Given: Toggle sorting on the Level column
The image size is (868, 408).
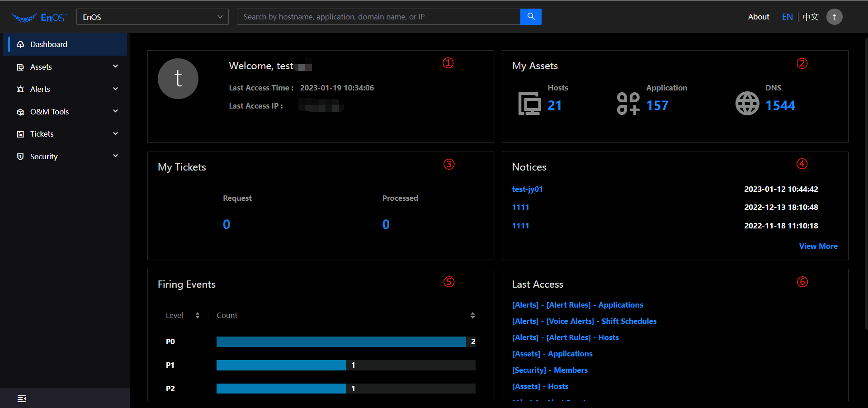Looking at the screenshot, I should (x=198, y=315).
